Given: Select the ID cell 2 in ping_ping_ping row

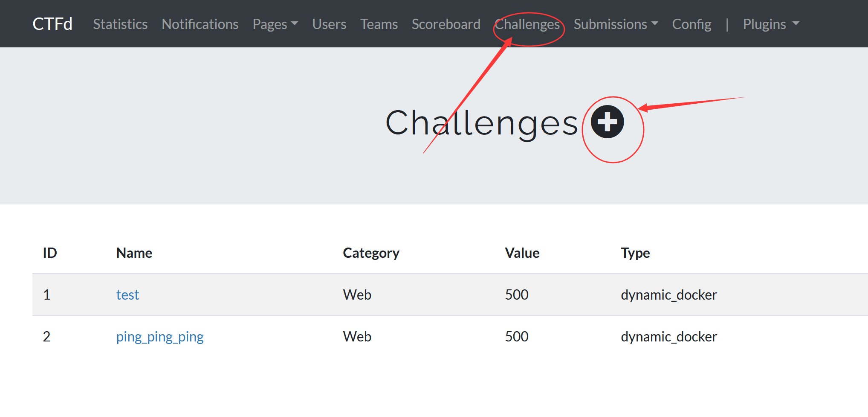Looking at the screenshot, I should coord(47,337).
